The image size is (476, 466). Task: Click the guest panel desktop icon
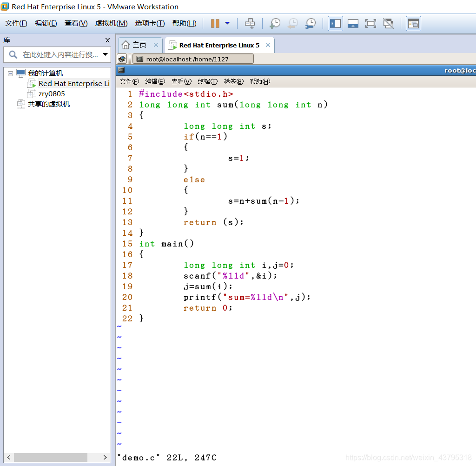[x=122, y=59]
